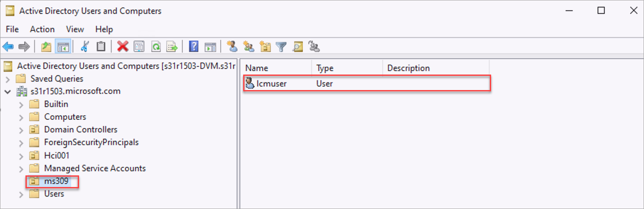Viewport: 644px width, 209px height.
Task: Click the Cut scissors icon
Action: [85, 47]
